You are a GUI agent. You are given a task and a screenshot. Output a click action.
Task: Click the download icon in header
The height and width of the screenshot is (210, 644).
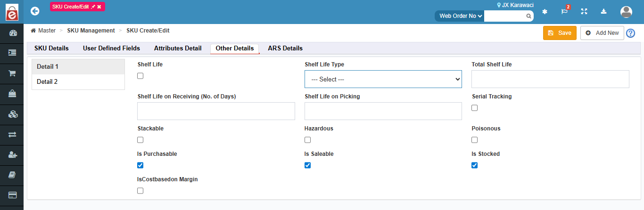604,12
